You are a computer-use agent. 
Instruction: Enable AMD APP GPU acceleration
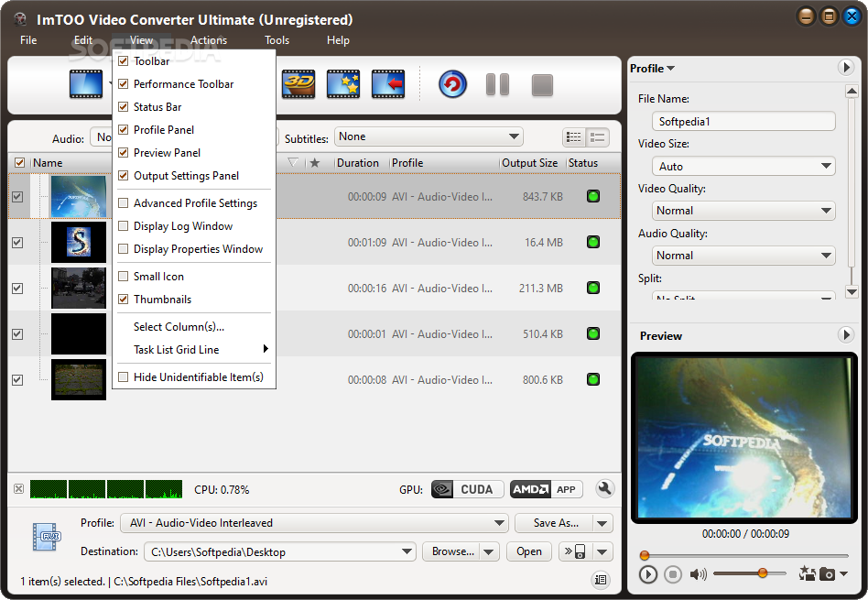pyautogui.click(x=546, y=489)
